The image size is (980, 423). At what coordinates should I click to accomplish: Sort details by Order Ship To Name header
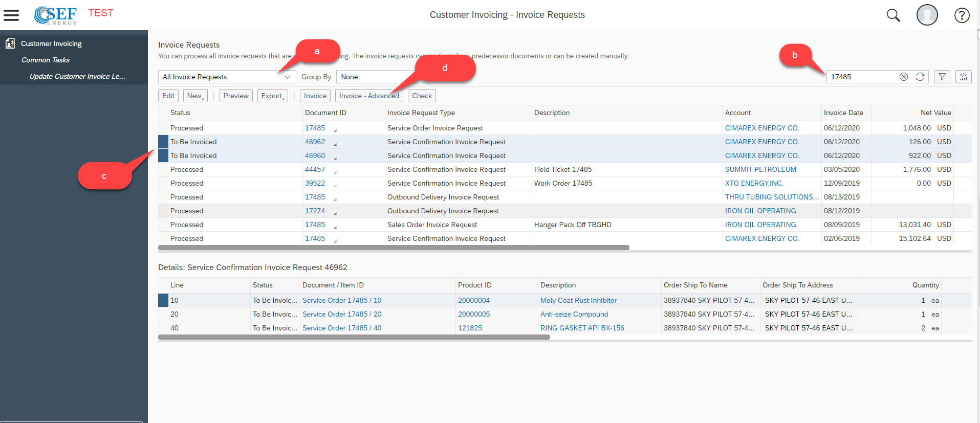point(710,285)
